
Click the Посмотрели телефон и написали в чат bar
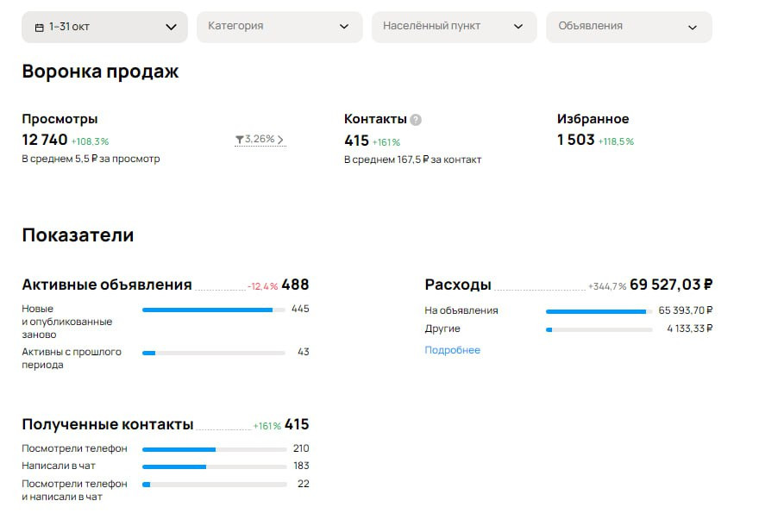coord(215,485)
